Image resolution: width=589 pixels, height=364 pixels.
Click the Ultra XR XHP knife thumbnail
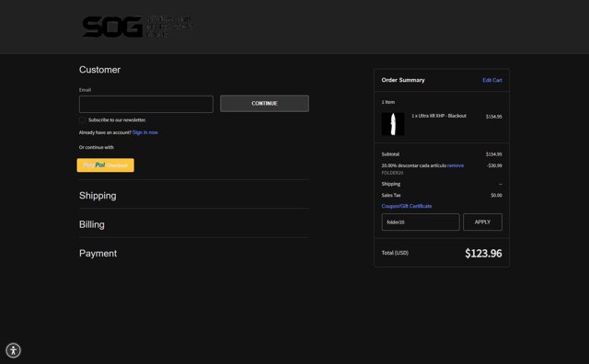(393, 124)
